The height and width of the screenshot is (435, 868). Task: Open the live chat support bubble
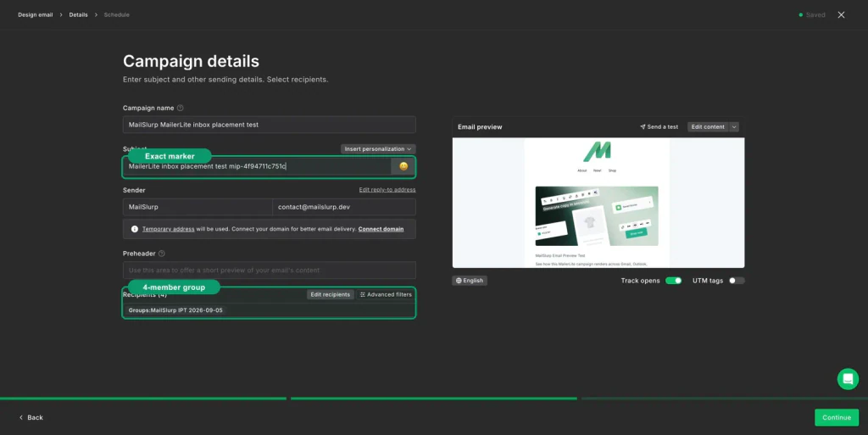click(848, 379)
